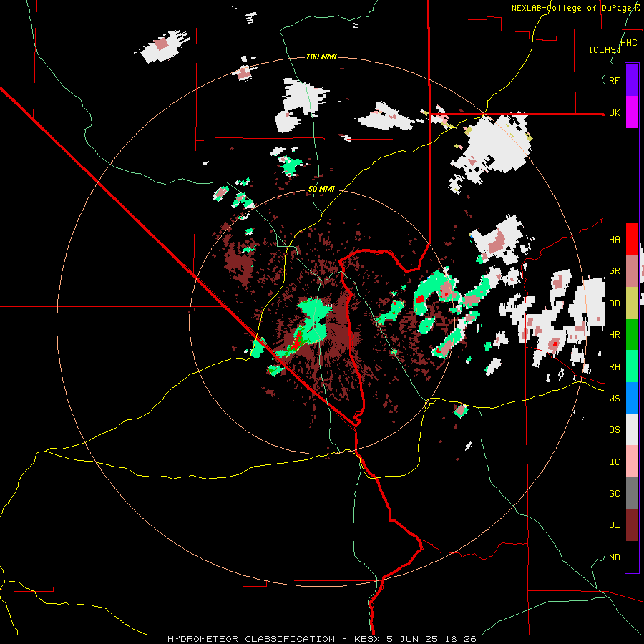The image size is (644, 644).
Task: Click the white DS dry snow swatch
Action: click(632, 429)
